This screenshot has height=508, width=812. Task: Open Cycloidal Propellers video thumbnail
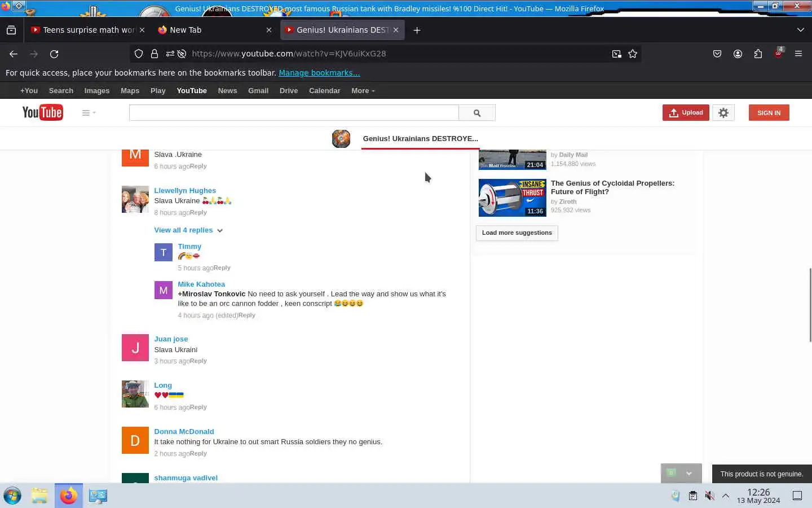pos(512,198)
